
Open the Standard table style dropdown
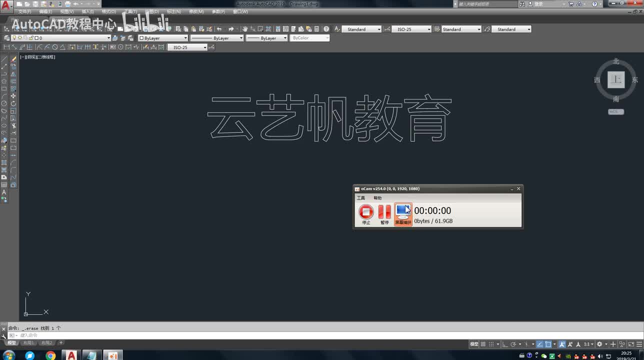(461, 29)
